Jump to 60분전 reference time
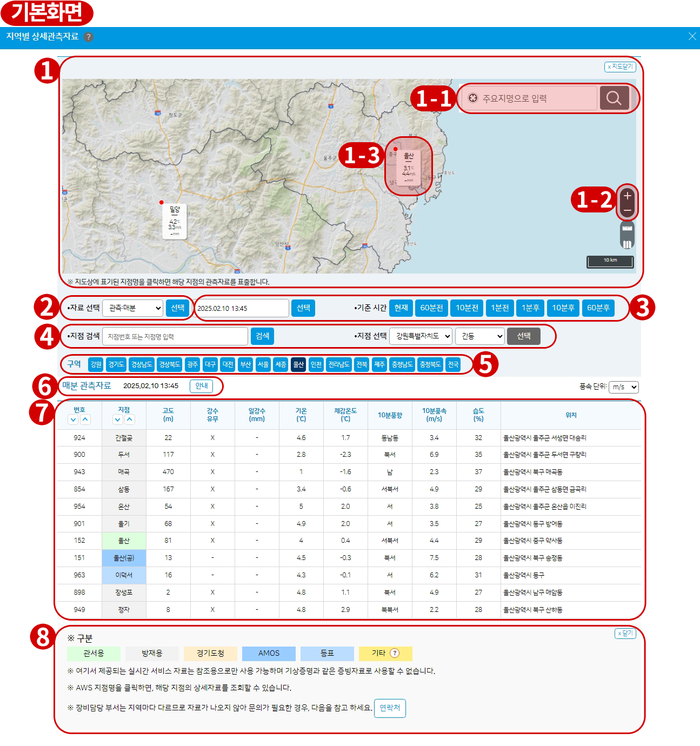The width and height of the screenshot is (700, 746). [432, 308]
